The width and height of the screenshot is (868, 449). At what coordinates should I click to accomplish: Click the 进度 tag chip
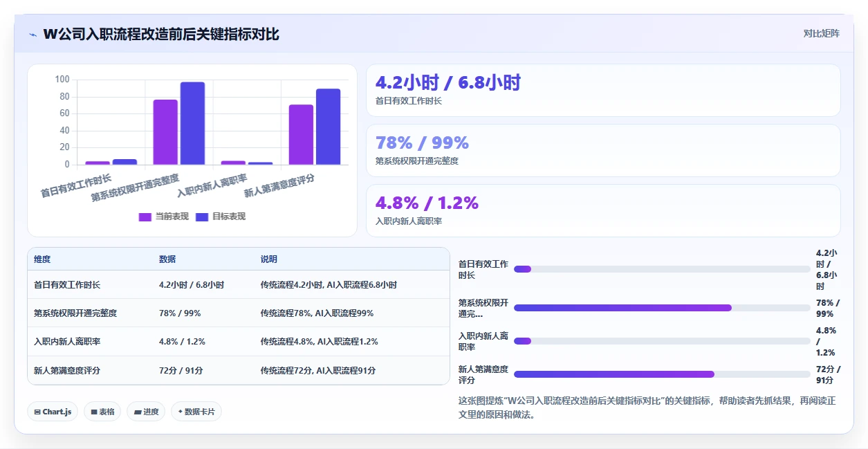click(x=146, y=412)
